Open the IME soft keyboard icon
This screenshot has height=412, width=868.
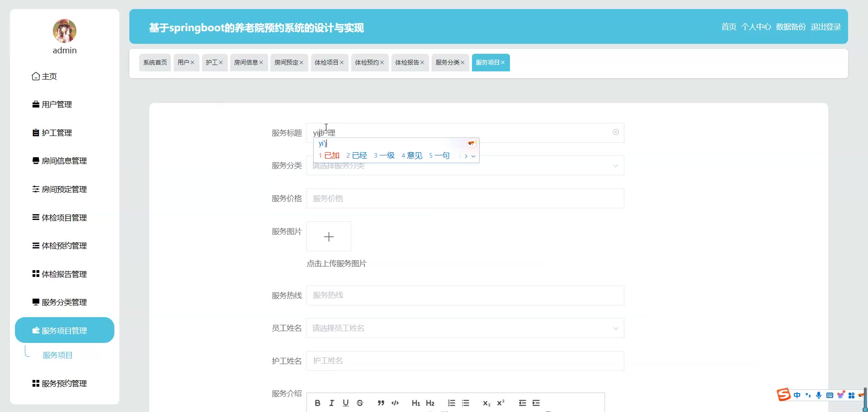[830, 395]
